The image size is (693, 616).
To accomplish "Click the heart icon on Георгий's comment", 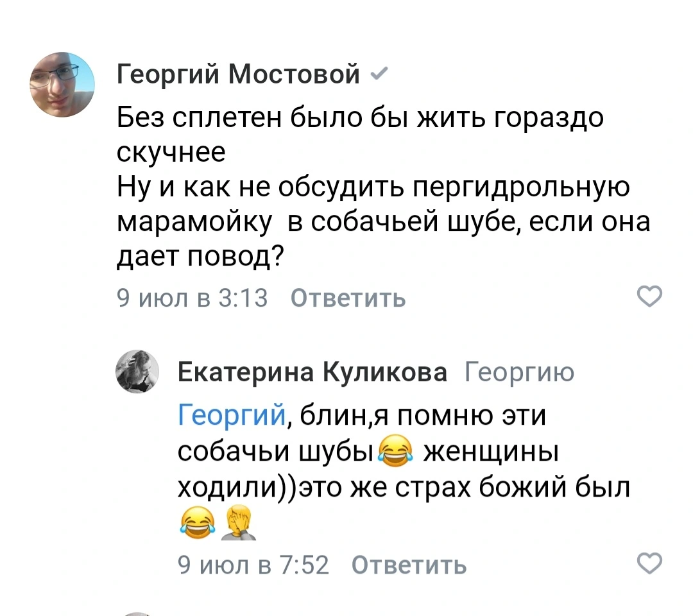I will click(649, 296).
